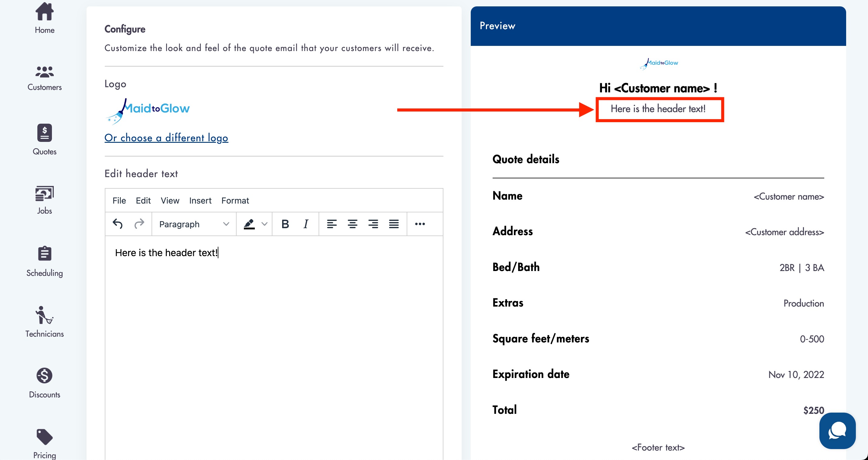Toggle italic formatting
The height and width of the screenshot is (460, 868).
tap(306, 224)
